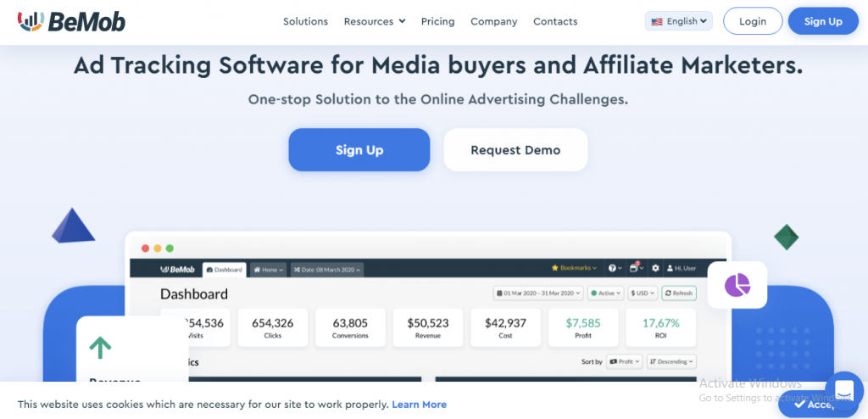
Task: Click the $7,585 Profit stat card
Action: (x=583, y=327)
